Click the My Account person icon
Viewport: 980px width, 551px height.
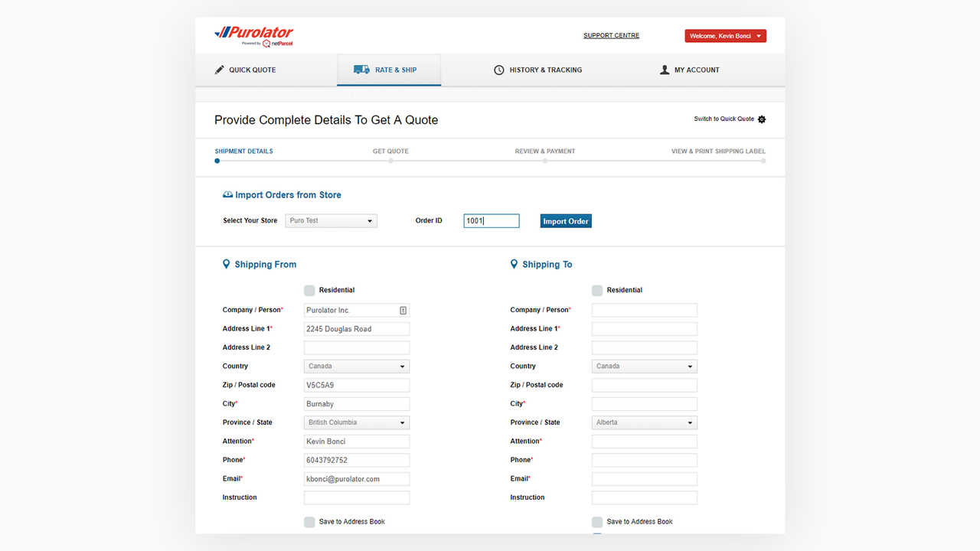coord(665,70)
